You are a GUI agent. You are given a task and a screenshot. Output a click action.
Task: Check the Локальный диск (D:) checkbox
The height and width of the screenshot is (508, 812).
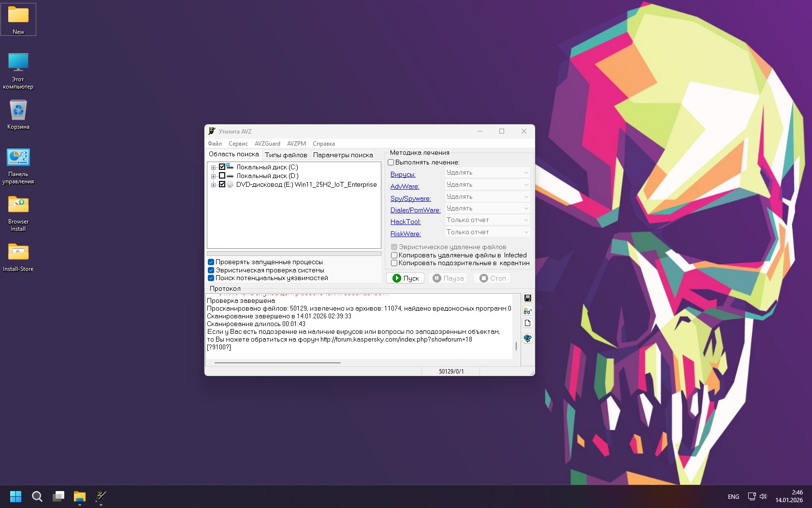(222, 176)
